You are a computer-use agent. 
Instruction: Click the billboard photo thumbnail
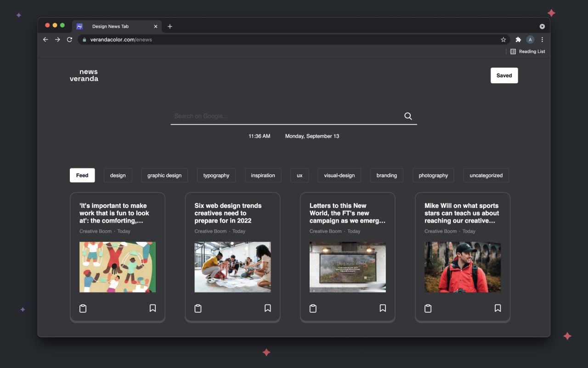[x=348, y=267]
